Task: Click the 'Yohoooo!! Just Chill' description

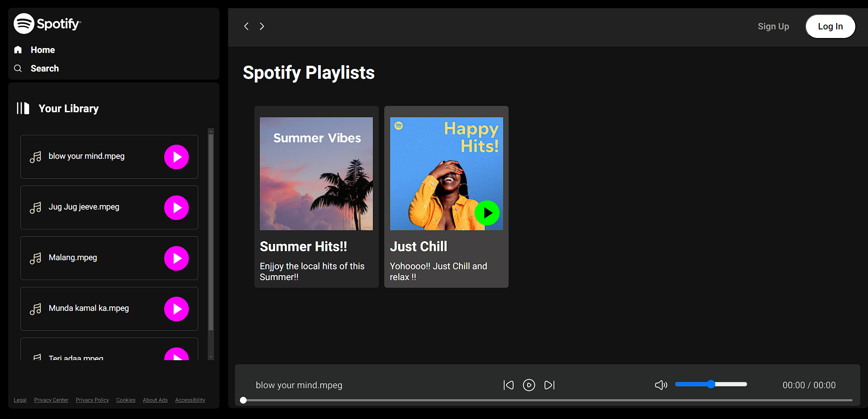Action: [x=439, y=271]
